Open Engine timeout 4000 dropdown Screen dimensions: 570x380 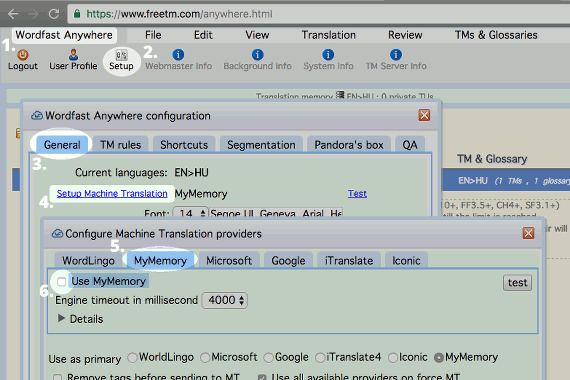pyautogui.click(x=225, y=300)
